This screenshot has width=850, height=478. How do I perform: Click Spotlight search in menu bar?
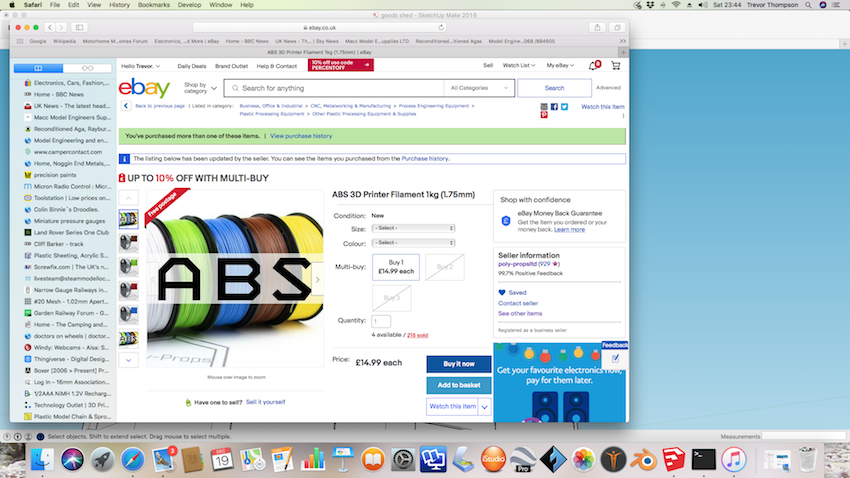pos(808,5)
